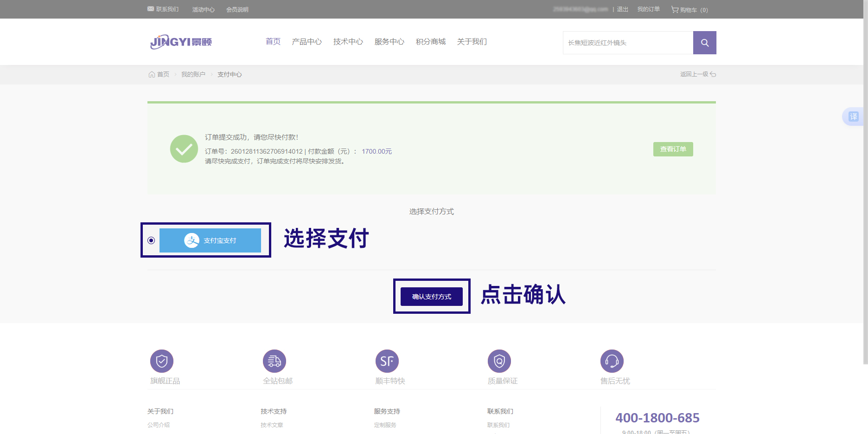Click the SF 顺丰特快 icon

(387, 361)
